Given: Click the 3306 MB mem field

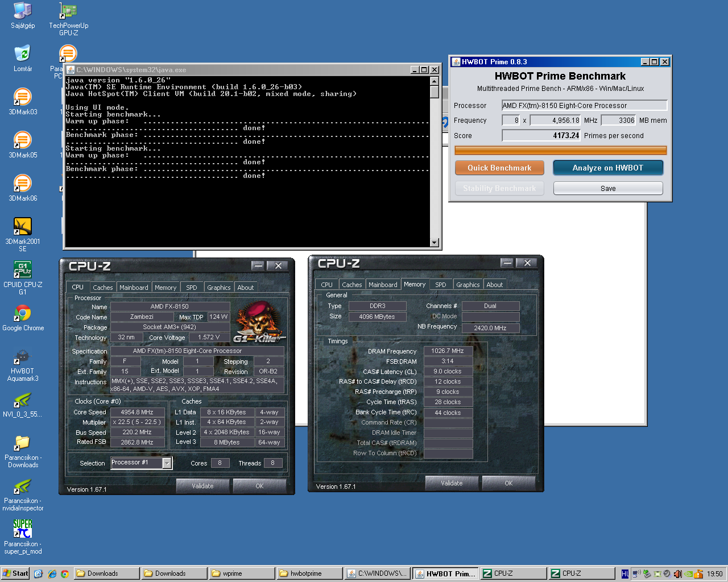Looking at the screenshot, I should point(618,120).
